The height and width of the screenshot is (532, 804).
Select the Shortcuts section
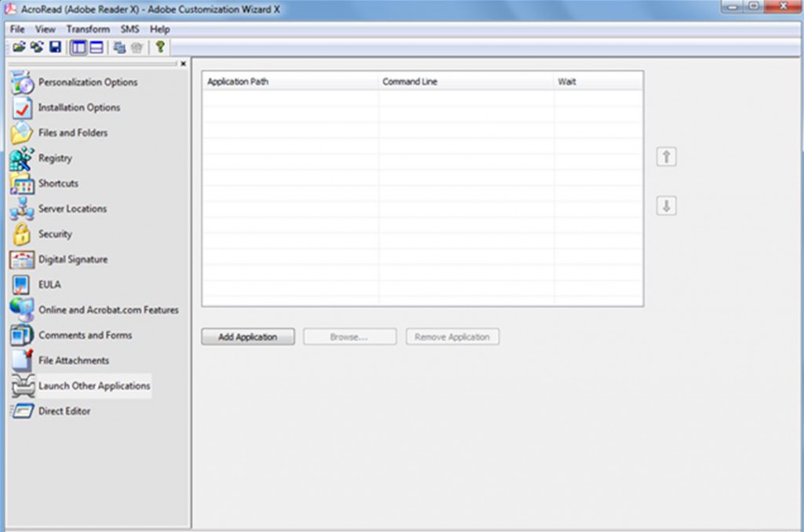[x=45, y=184]
